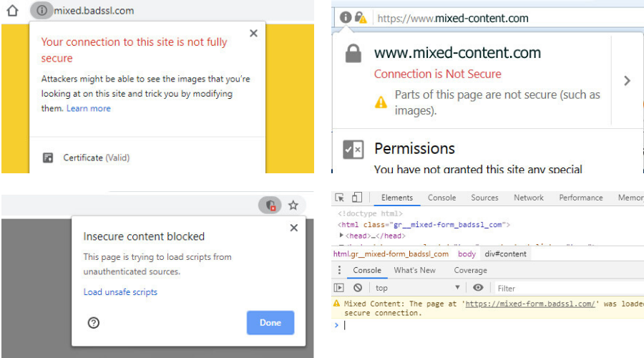Toggle live expression eye icon

coord(478,288)
